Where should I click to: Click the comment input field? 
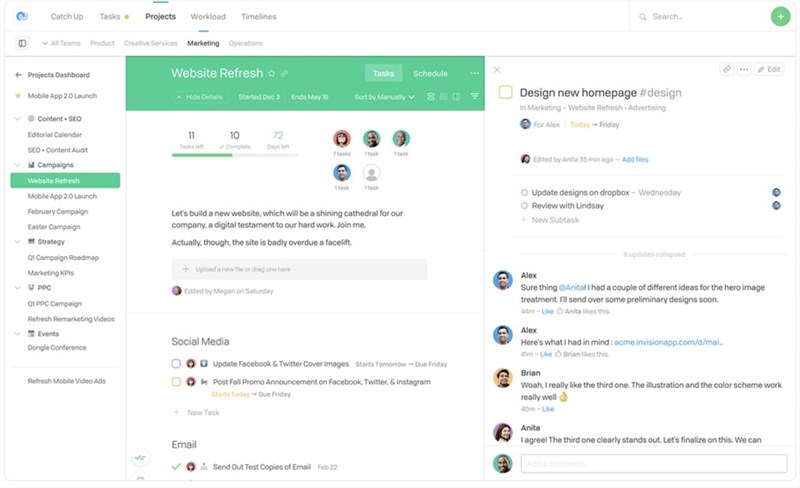(654, 463)
